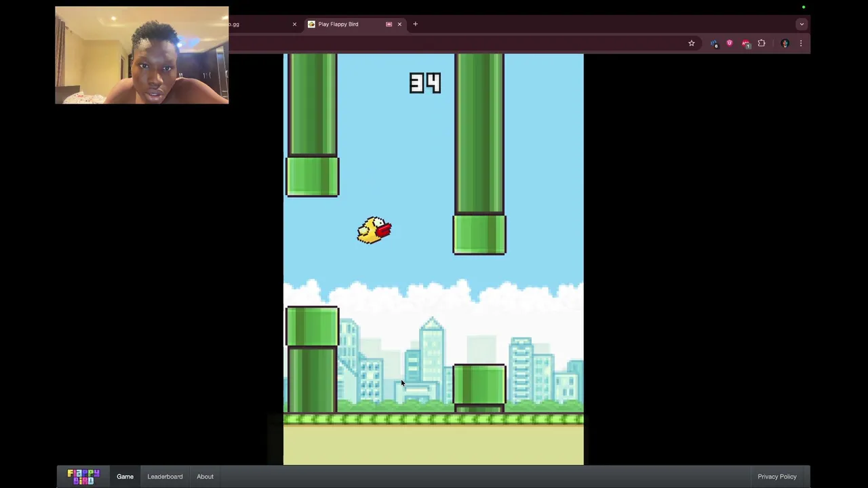This screenshot has height=488, width=868.
Task: Open the Leaderboard page
Action: click(x=165, y=476)
